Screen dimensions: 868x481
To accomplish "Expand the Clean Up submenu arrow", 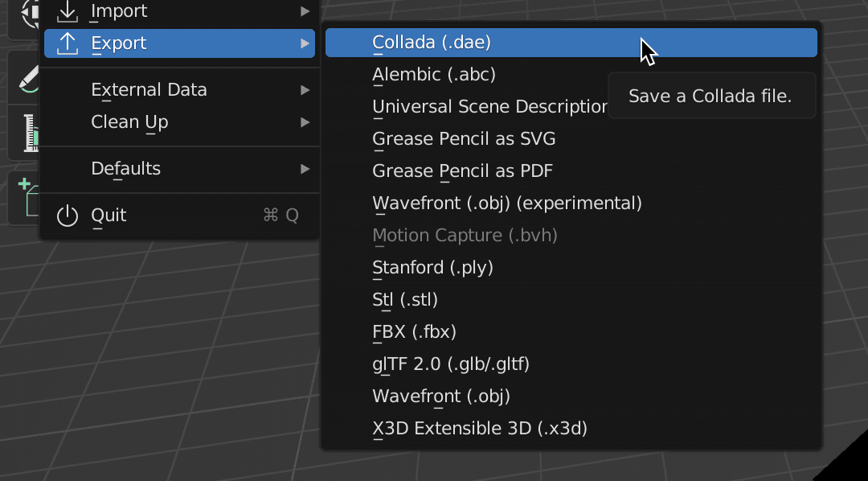I will coord(305,122).
